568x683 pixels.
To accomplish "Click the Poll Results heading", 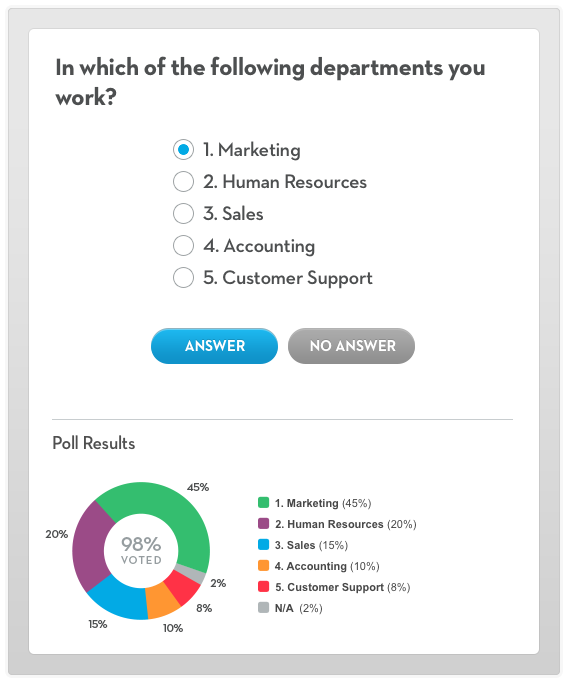I will pos(94,443).
